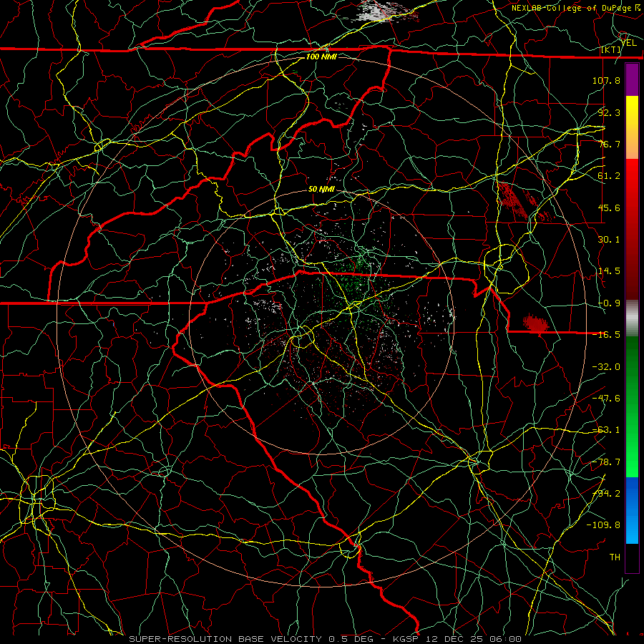
Task: Click the -109.8 scale value
Action: point(603,525)
